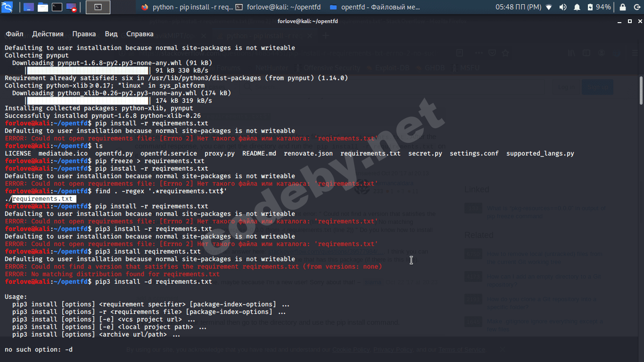This screenshot has width=644, height=362.
Task: Click 'renovate.json' in the ls output
Action: tap(308, 154)
